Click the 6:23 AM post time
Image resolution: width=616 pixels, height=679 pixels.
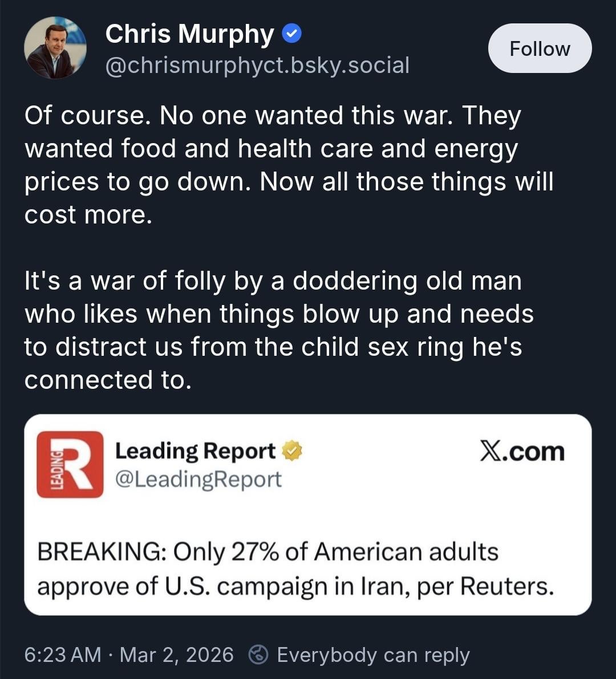(x=63, y=654)
